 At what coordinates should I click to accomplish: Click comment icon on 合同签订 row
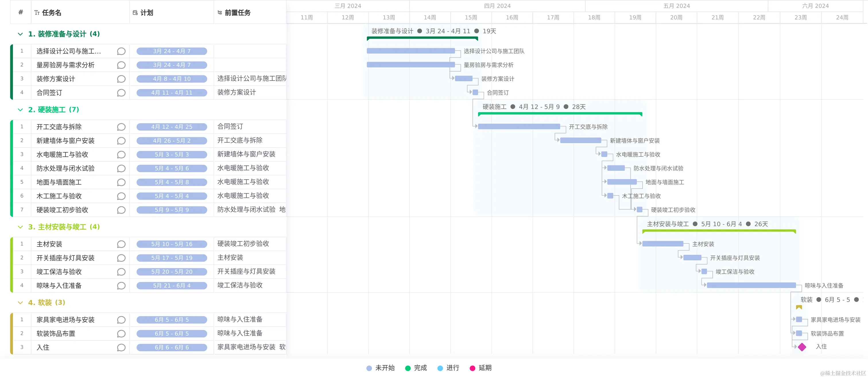click(121, 93)
